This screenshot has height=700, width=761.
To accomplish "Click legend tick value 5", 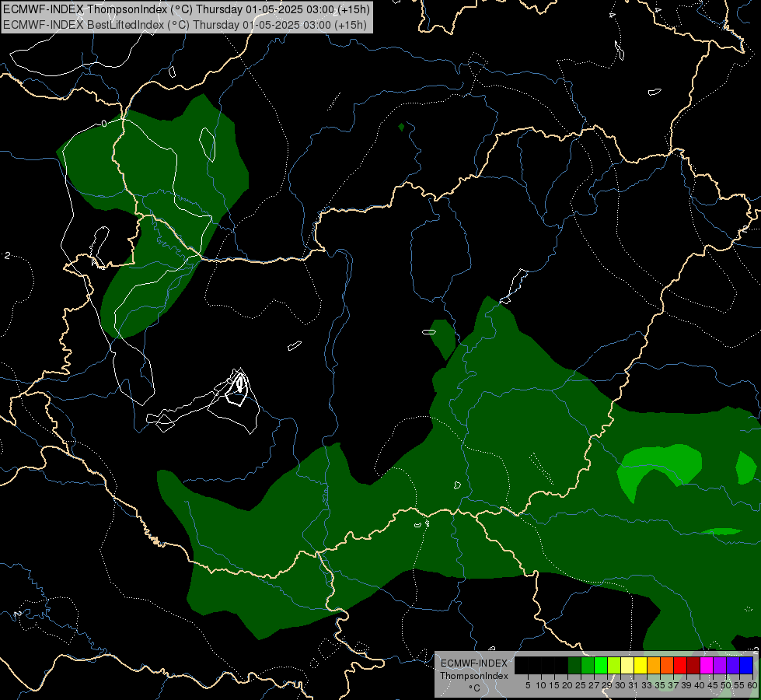I will click(x=528, y=685).
